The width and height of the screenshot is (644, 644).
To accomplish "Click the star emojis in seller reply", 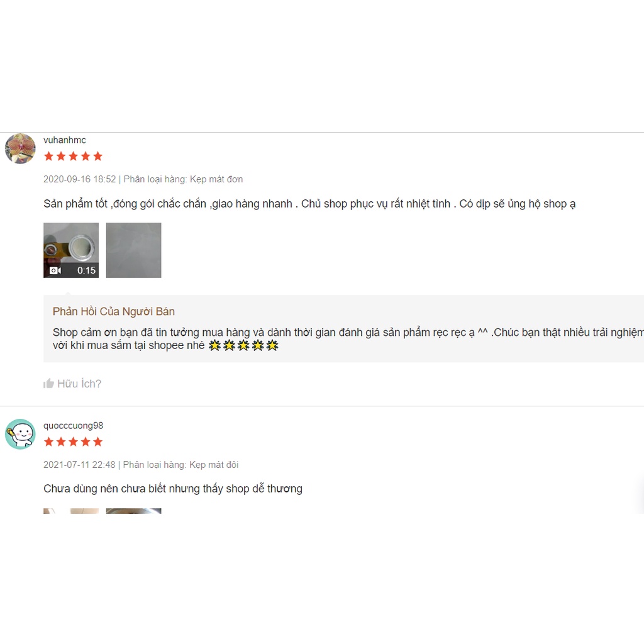I will (243, 345).
